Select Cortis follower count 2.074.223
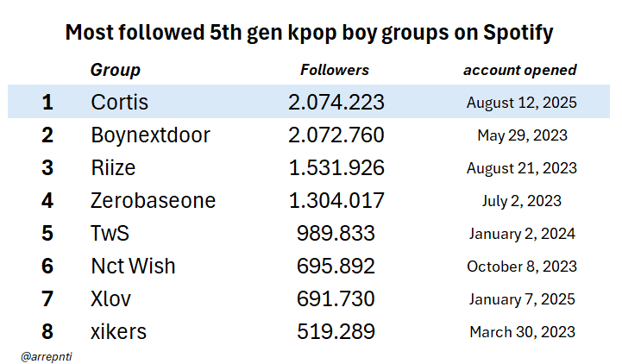 pos(336,103)
